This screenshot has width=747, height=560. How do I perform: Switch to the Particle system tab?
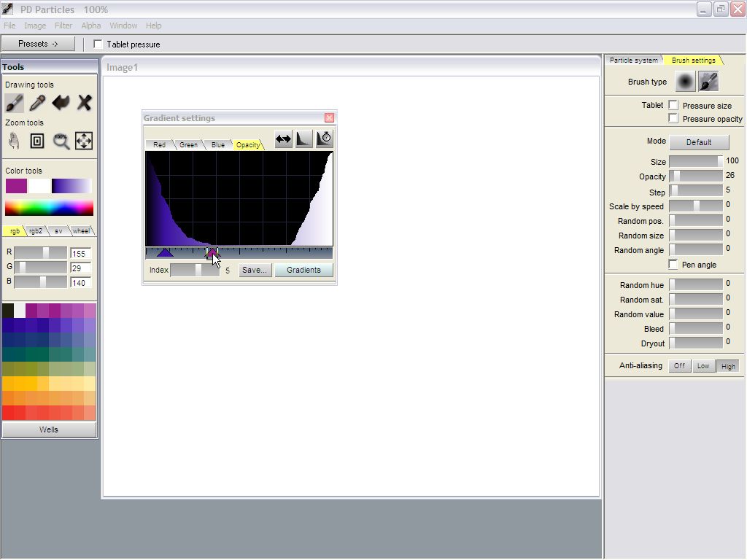point(632,61)
